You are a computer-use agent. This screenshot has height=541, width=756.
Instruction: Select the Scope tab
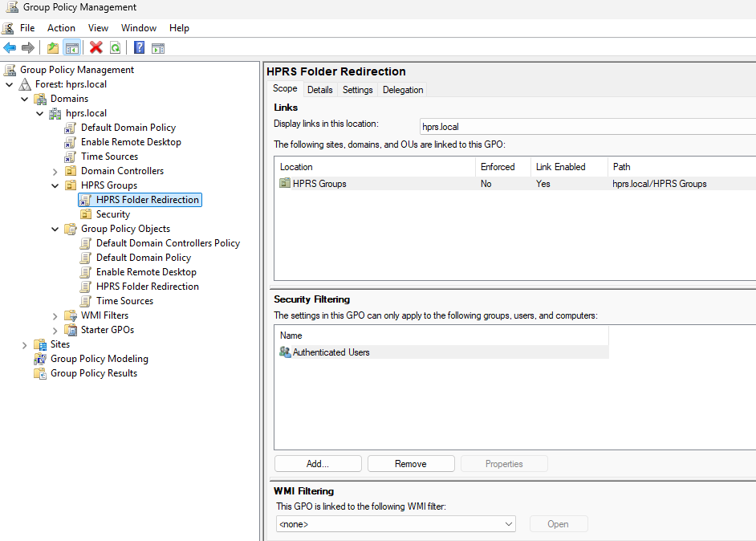coord(285,89)
